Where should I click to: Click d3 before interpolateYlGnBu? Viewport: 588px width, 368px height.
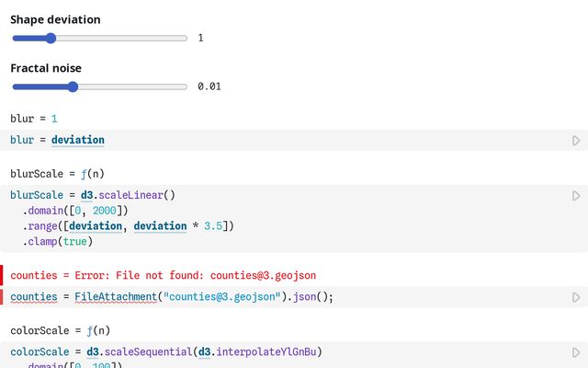(x=212, y=351)
